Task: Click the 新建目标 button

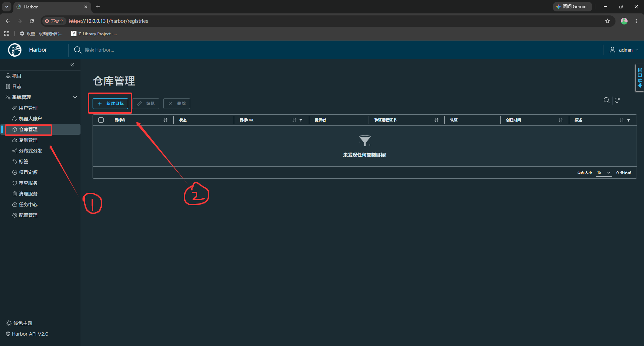Action: (110, 104)
